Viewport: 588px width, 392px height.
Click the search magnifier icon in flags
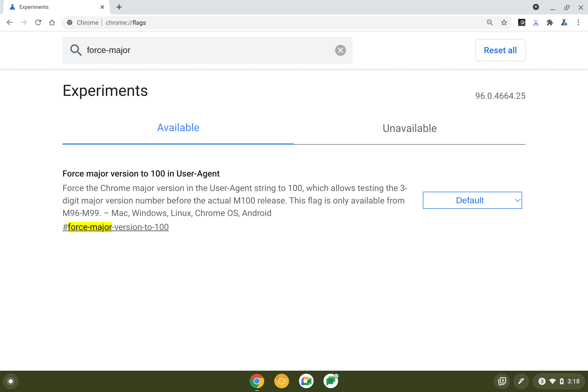[x=76, y=50]
